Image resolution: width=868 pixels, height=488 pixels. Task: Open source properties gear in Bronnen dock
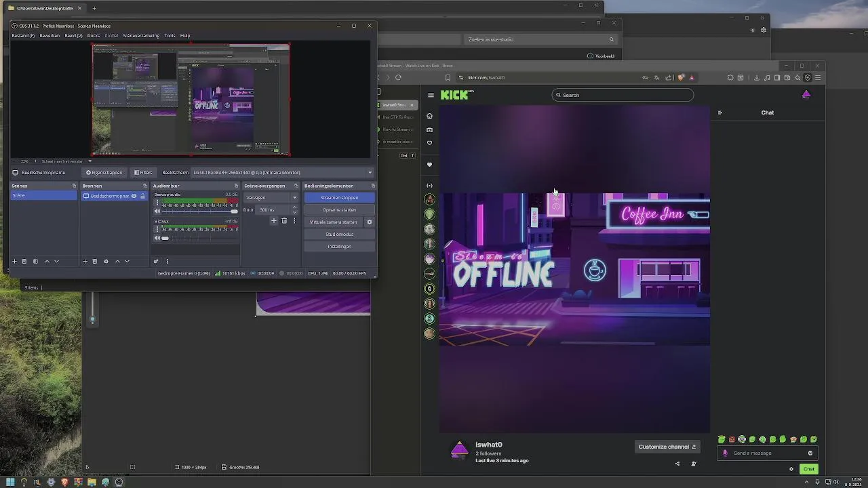[106, 261]
